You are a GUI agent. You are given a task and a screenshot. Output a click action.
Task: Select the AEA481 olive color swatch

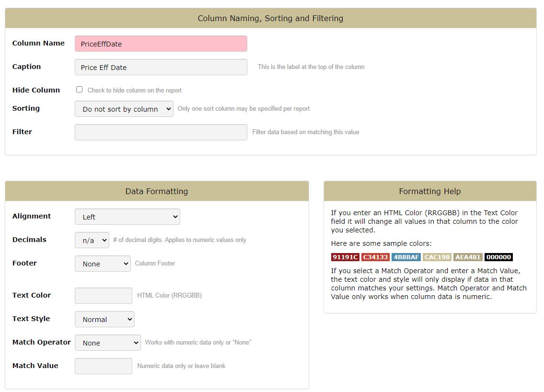point(468,257)
